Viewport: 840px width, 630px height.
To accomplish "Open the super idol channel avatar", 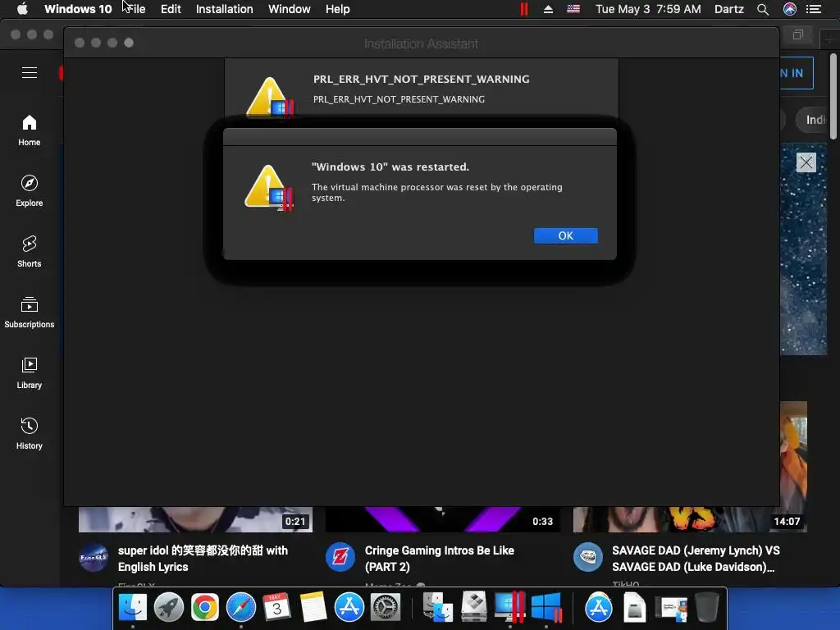I will 94,557.
